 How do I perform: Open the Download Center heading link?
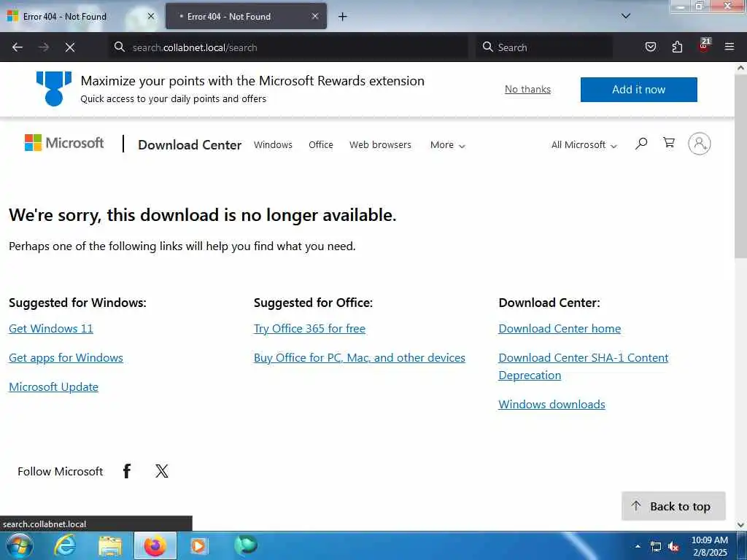click(x=190, y=145)
